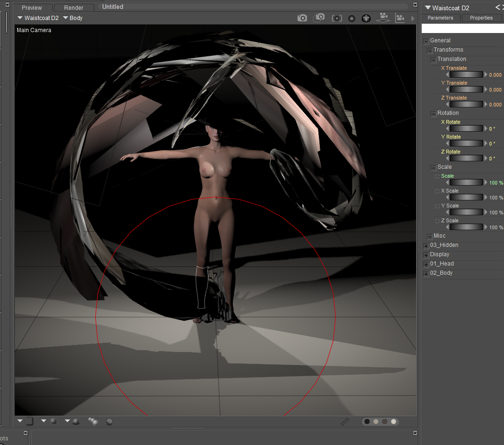Click the dark foreground color dot
The height and width of the screenshot is (445, 504).
pyautogui.click(x=367, y=422)
